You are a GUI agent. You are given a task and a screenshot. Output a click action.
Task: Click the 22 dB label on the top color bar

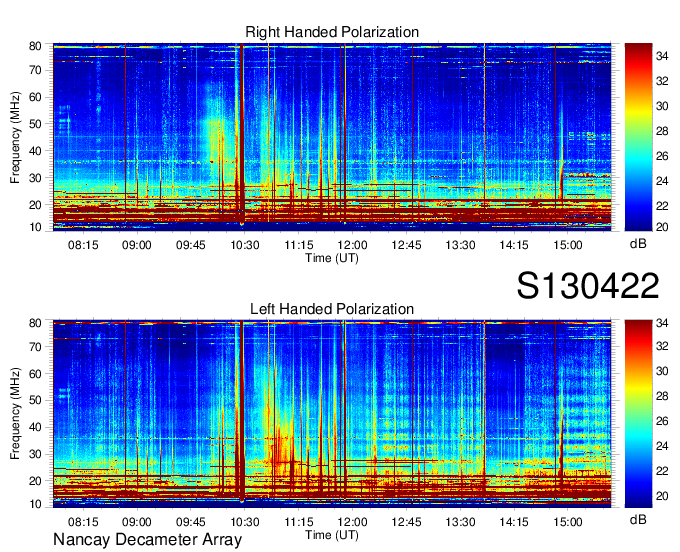coord(662,206)
